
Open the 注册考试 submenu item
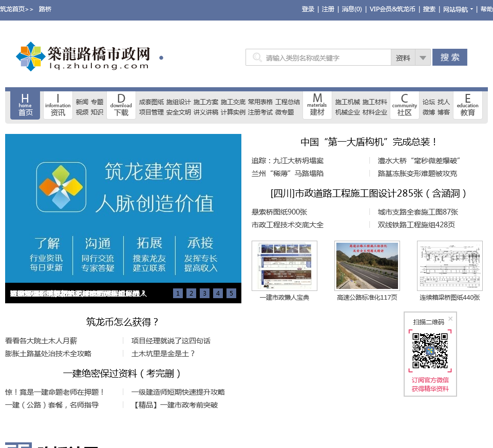260,112
